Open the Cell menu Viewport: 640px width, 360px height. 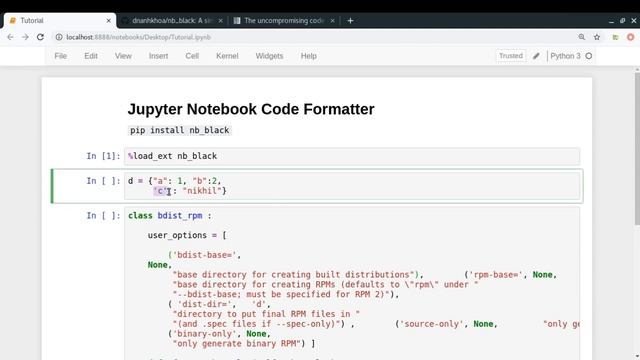(x=192, y=56)
